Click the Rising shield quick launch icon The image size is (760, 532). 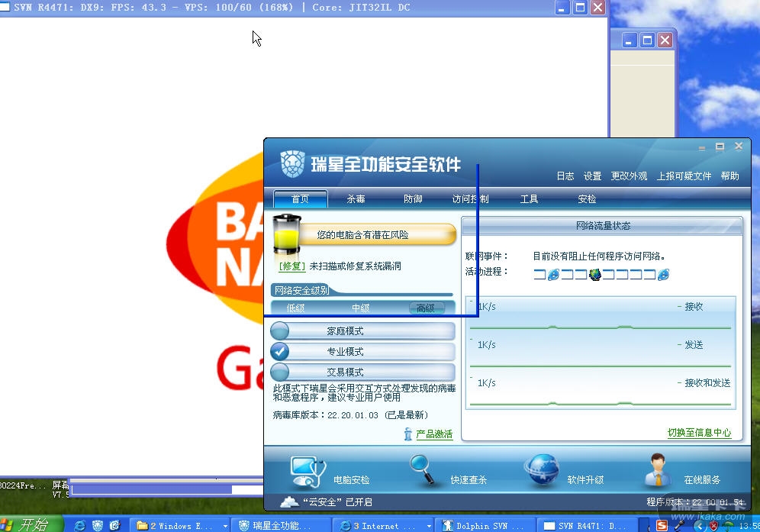click(98, 526)
